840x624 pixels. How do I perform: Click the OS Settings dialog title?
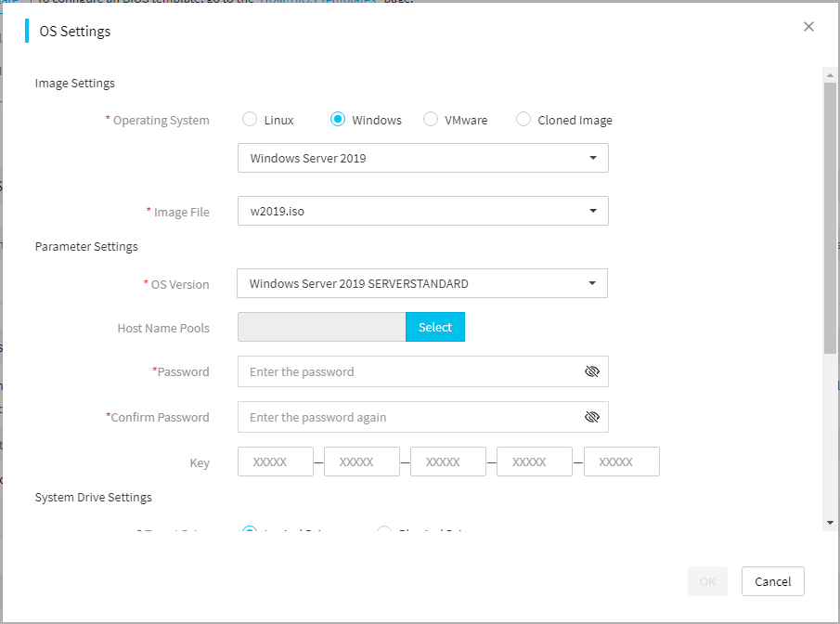(x=75, y=31)
